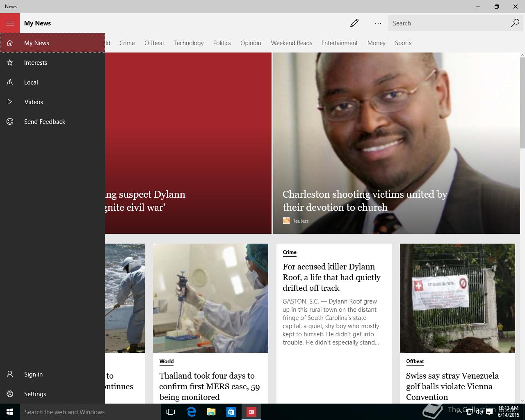The height and width of the screenshot is (420, 525).
Task: Click the Offbeat label on golf article
Action: point(415,361)
